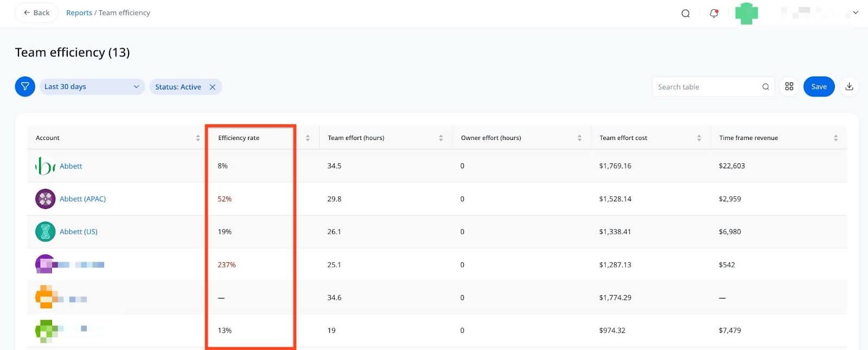Open the user profile menu chevron
Image resolution: width=868 pixels, height=350 pixels.
click(856, 12)
